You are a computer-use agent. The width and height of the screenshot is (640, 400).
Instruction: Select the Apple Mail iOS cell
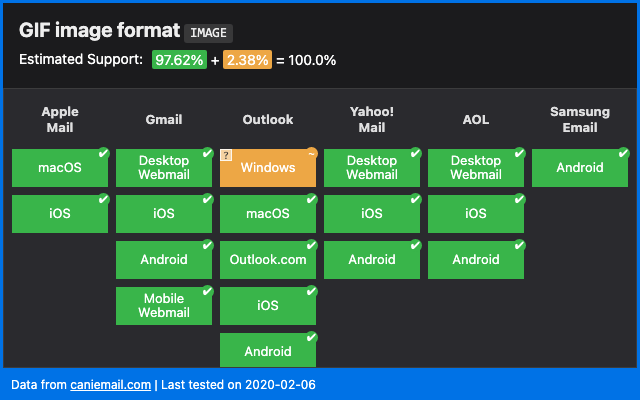[x=60, y=214]
